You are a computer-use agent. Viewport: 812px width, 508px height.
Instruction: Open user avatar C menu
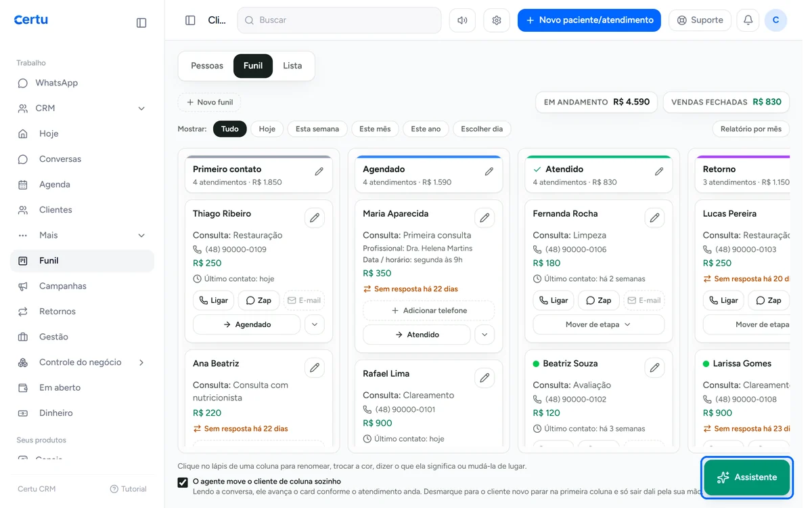pos(775,20)
